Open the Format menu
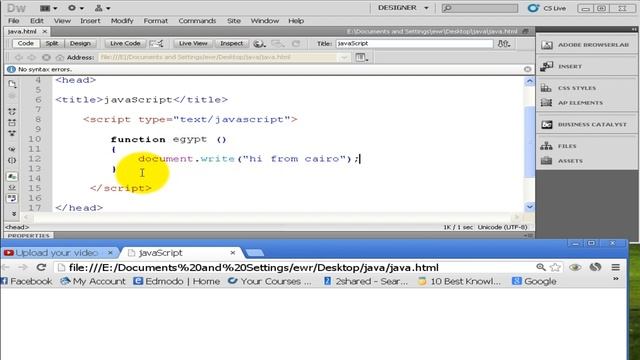This screenshot has width=640, height=360. (x=156, y=21)
